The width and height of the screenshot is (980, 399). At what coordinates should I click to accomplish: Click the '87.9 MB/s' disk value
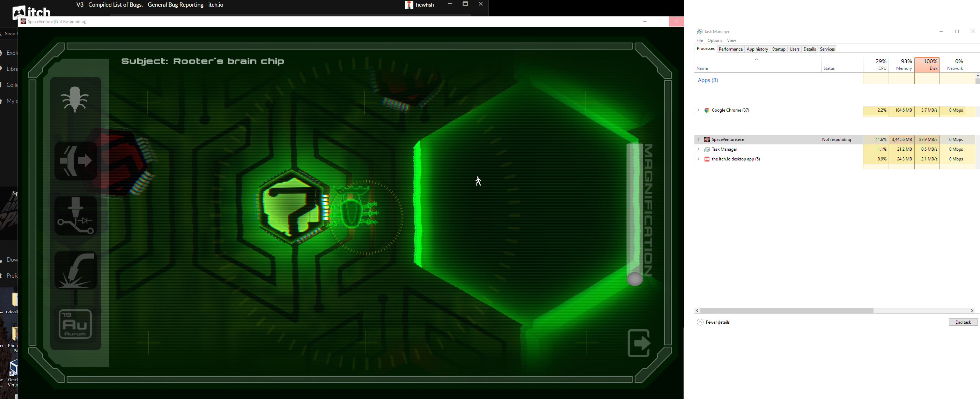tap(928, 140)
